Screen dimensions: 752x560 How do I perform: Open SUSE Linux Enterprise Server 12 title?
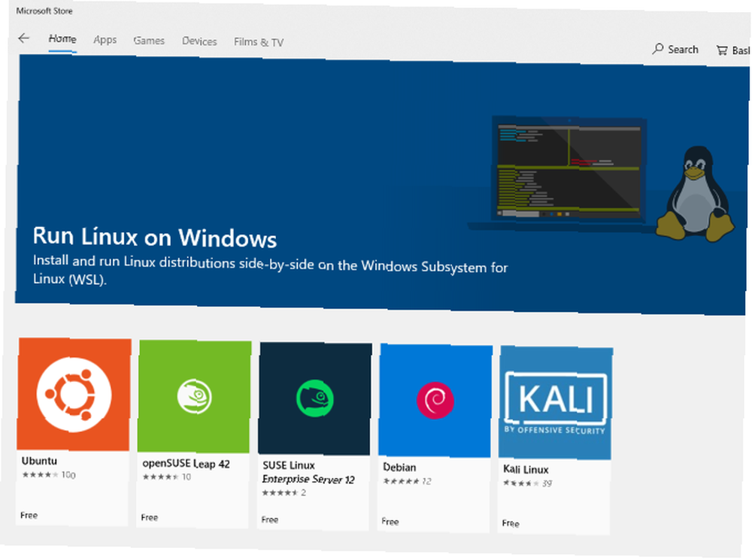(x=308, y=472)
